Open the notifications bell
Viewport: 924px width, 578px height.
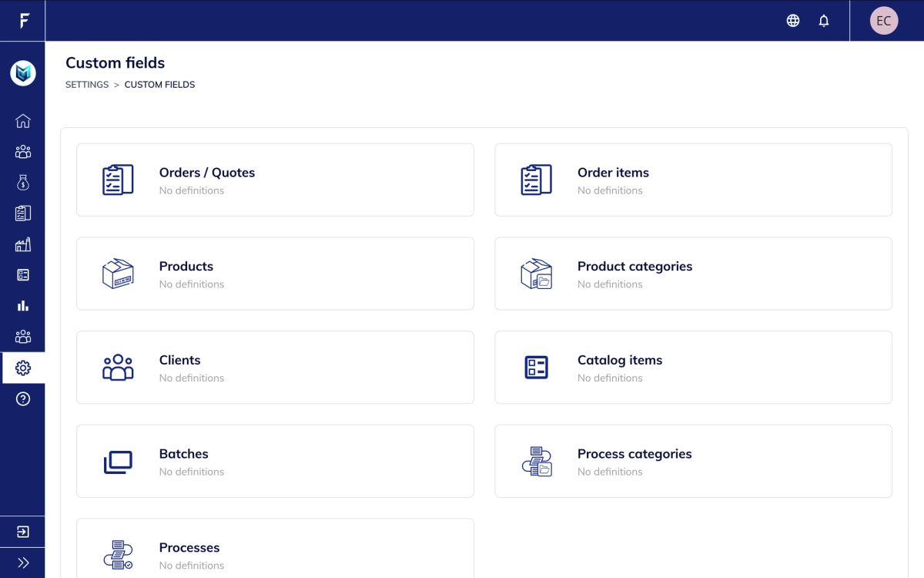pyautogui.click(x=824, y=21)
